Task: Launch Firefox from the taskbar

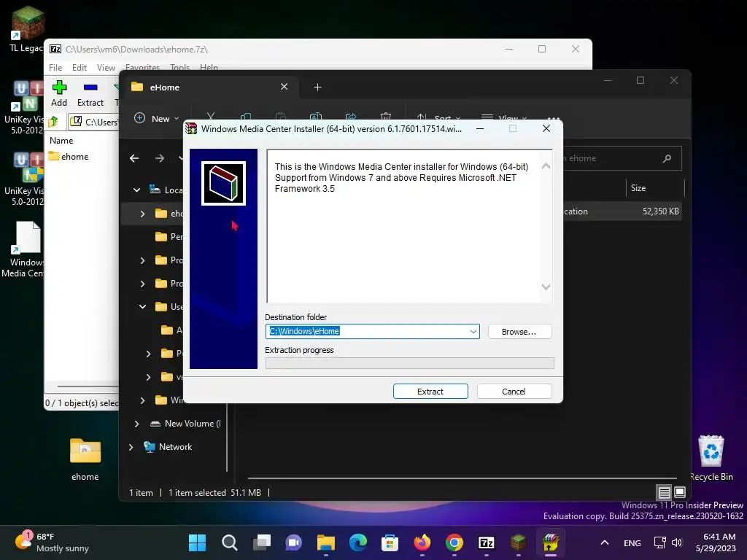Action: pyautogui.click(x=422, y=542)
